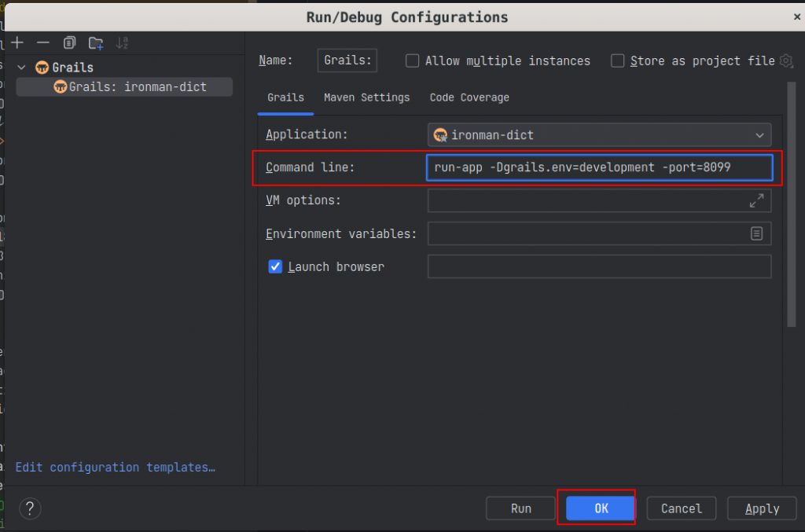
Task: Click the help question mark icon
Action: (x=30, y=508)
